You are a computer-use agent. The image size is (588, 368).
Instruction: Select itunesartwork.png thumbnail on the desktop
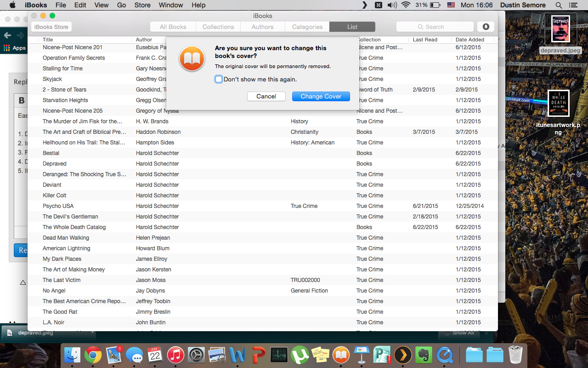click(559, 103)
